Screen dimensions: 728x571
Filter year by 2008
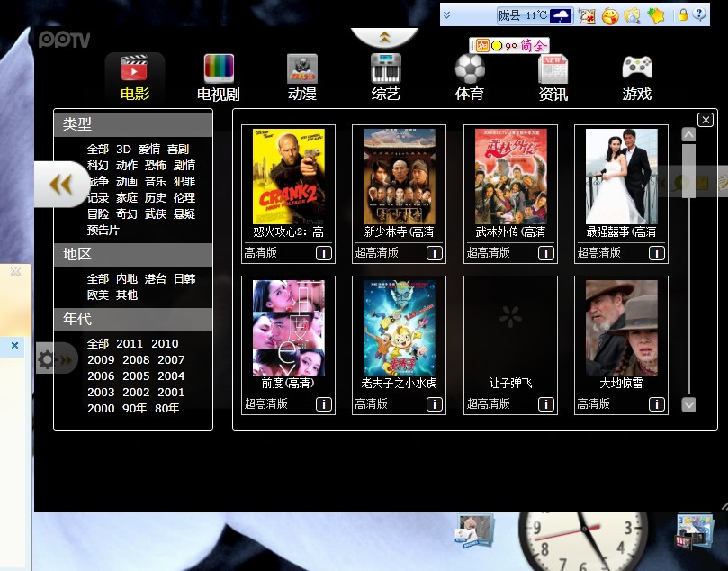136,360
